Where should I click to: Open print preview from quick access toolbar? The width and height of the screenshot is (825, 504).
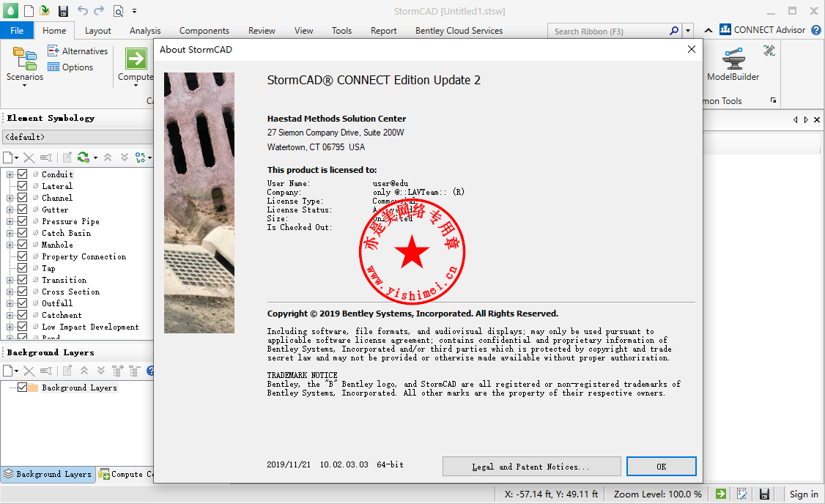119,11
